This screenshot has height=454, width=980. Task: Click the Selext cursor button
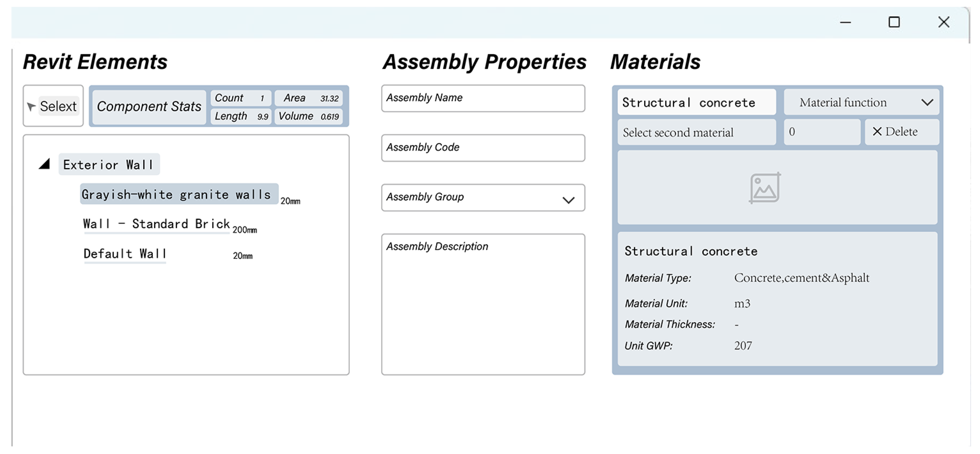click(53, 106)
